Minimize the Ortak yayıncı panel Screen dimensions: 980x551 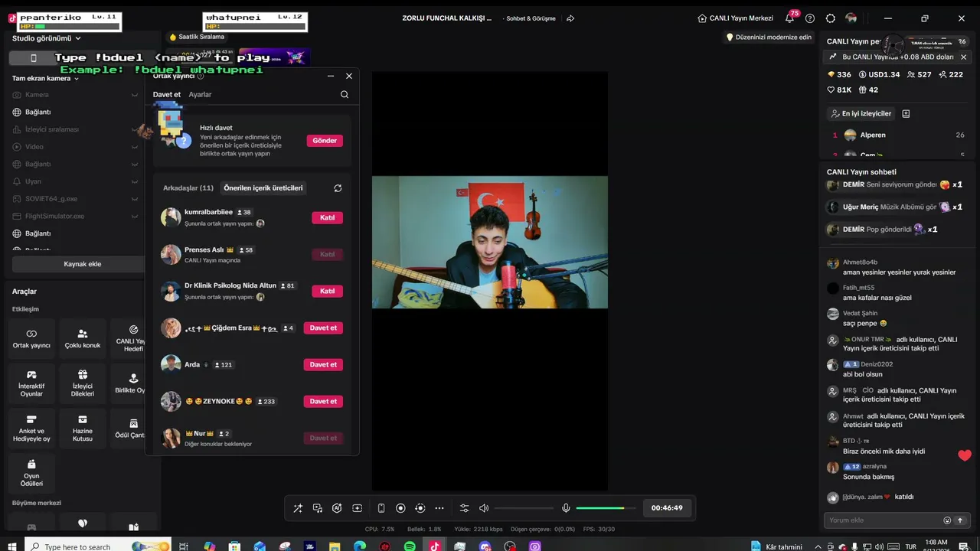[331, 76]
